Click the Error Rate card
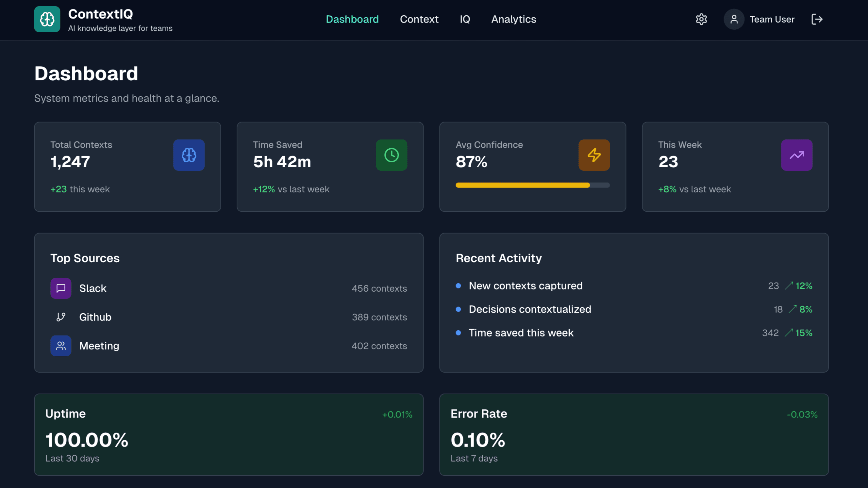The height and width of the screenshot is (488, 868). click(634, 435)
